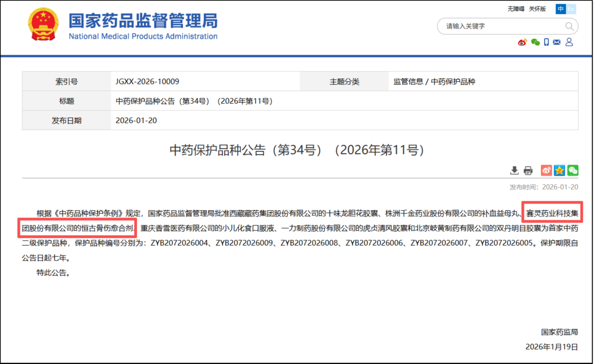This screenshot has width=594, height=364.
Task: Share article to QQ Zone
Action: coord(559,171)
